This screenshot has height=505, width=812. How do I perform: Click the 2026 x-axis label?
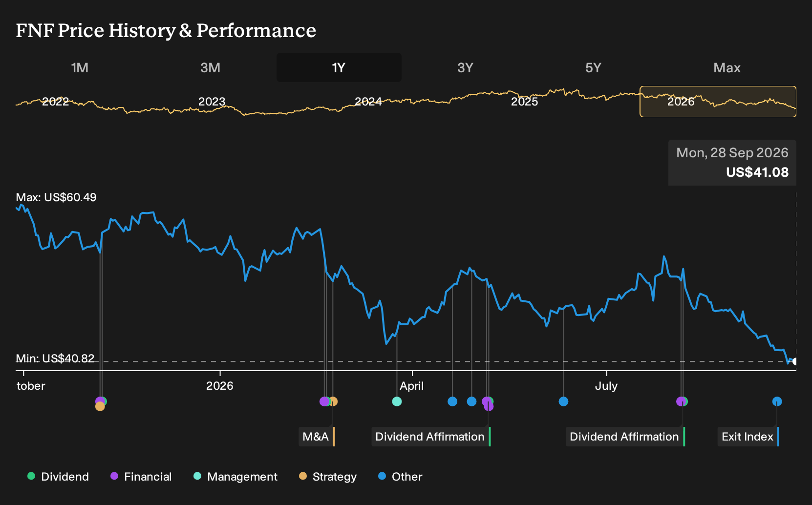click(x=220, y=386)
